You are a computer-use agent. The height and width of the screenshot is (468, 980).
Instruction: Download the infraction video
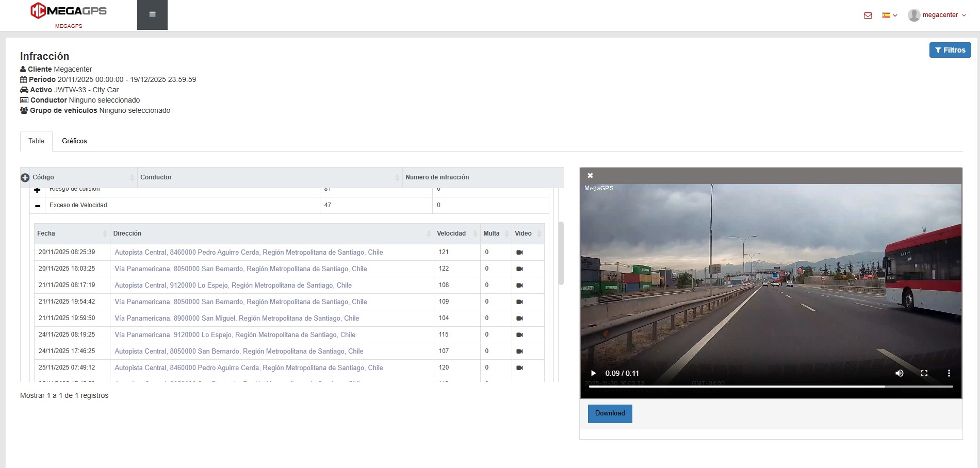pyautogui.click(x=610, y=413)
